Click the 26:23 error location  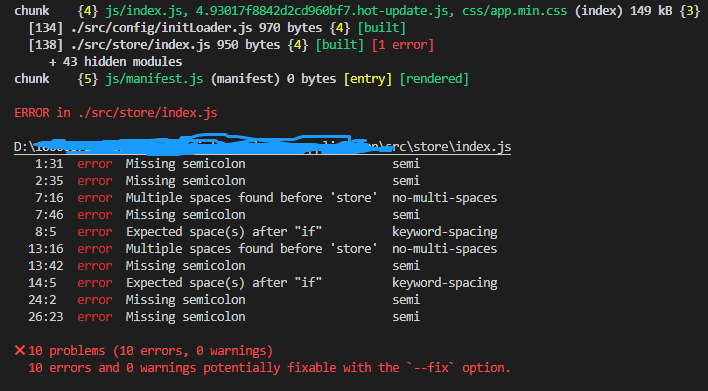[x=46, y=317]
